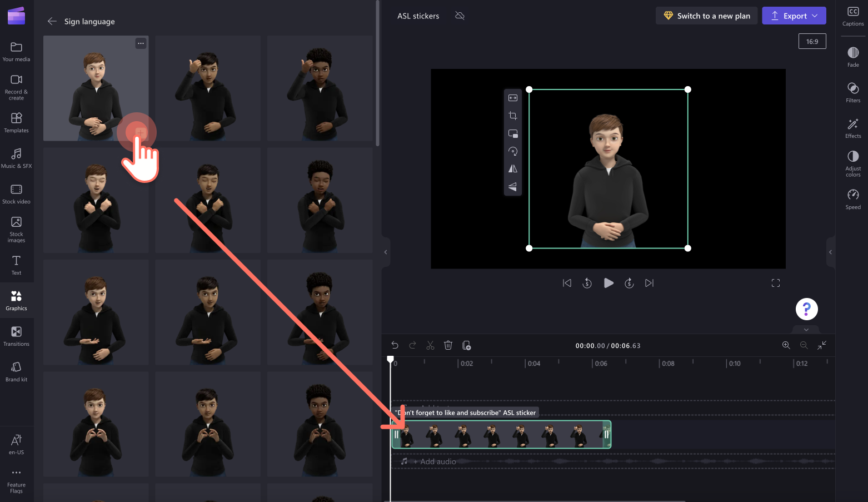Undo the last edit
868x502 pixels.
tap(395, 345)
